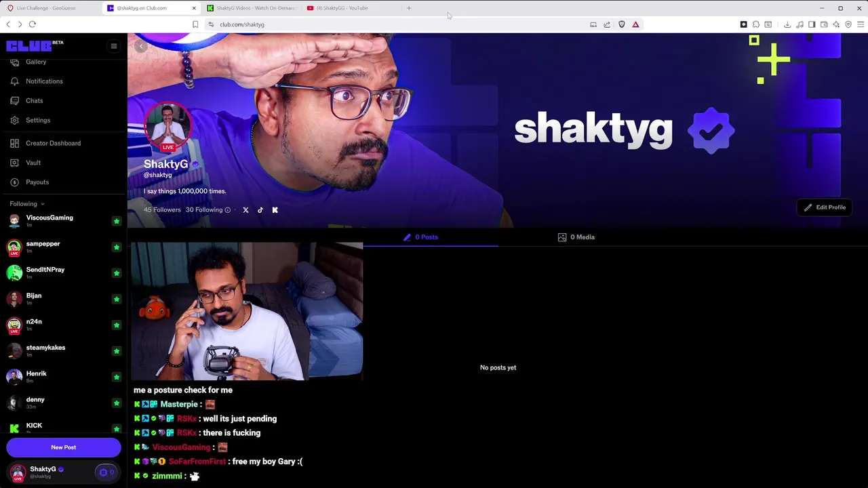
Task: Open Chats in the sidebar
Action: [x=34, y=101]
